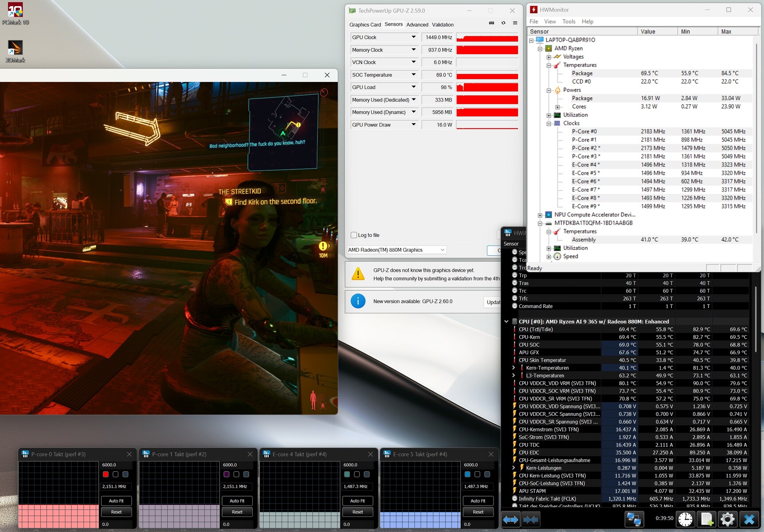This screenshot has width=764, height=532.
Task: Open the GPU Clock sensor dropdown
Action: pos(414,37)
